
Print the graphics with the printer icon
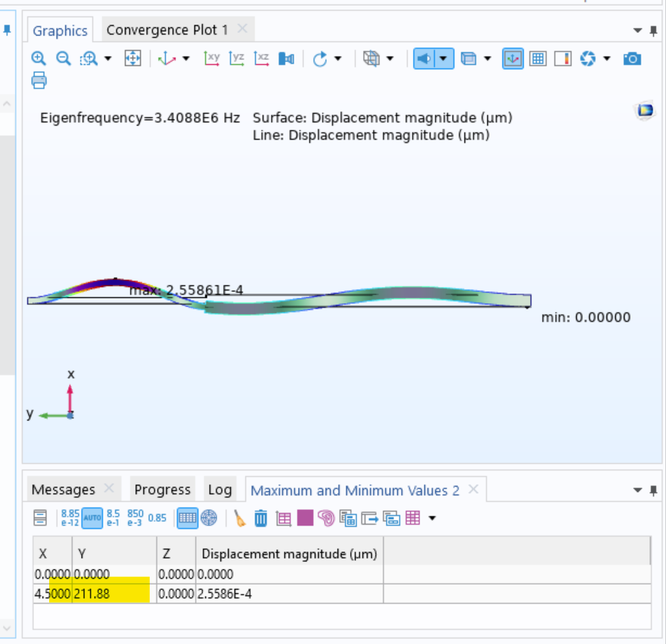[39, 80]
